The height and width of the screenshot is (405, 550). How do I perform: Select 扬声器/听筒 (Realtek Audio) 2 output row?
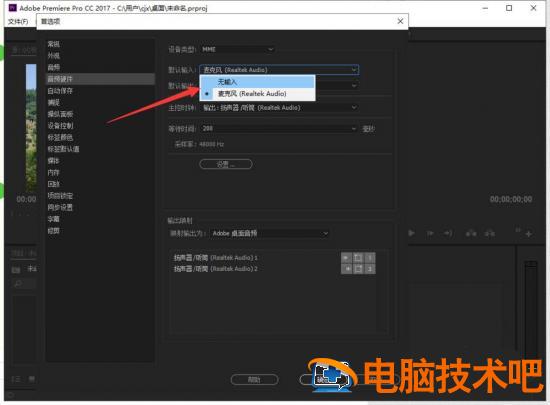[215, 269]
